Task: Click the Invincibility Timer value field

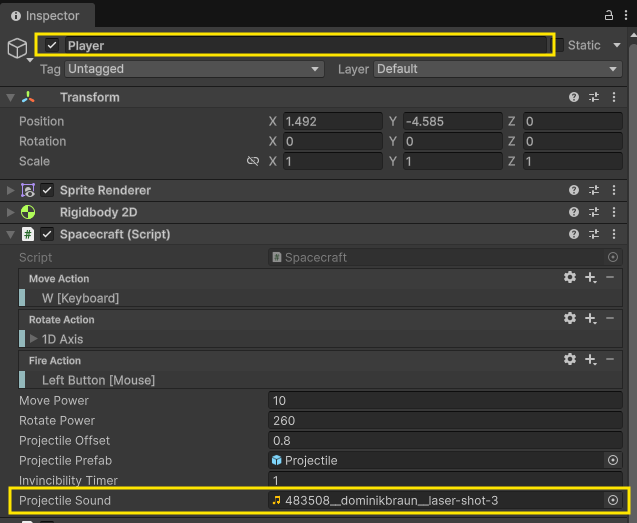Action: (x=445, y=480)
